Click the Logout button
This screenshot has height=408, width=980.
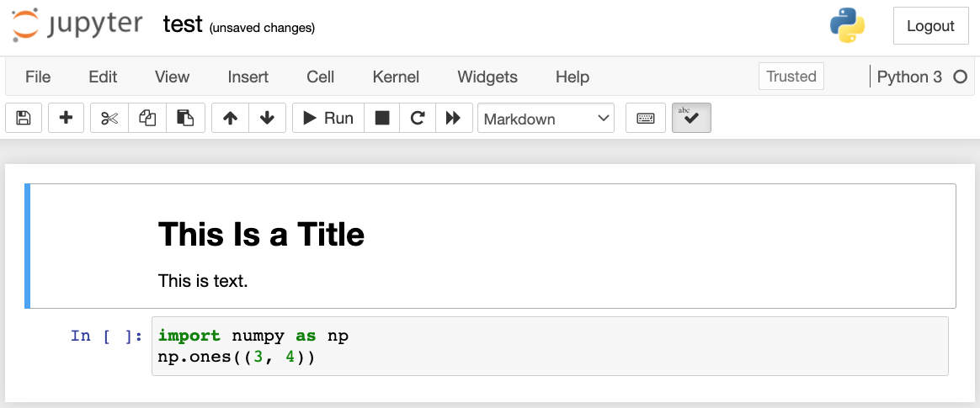point(930,26)
